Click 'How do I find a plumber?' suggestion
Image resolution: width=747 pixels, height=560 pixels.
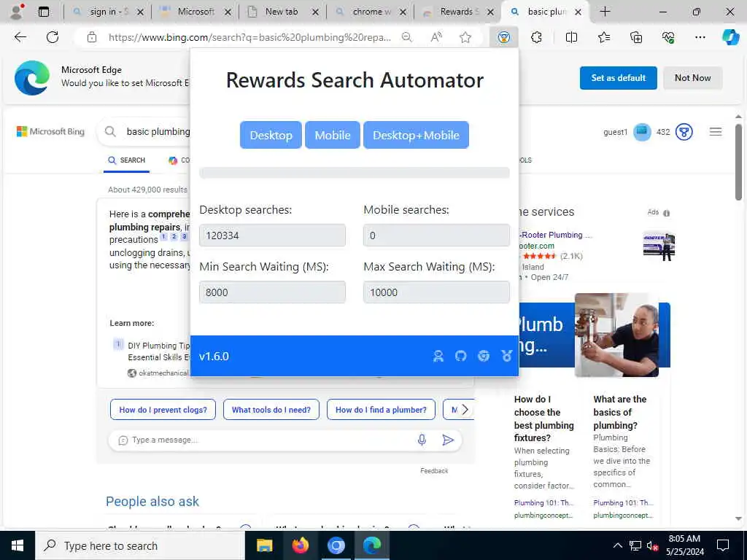381,410
